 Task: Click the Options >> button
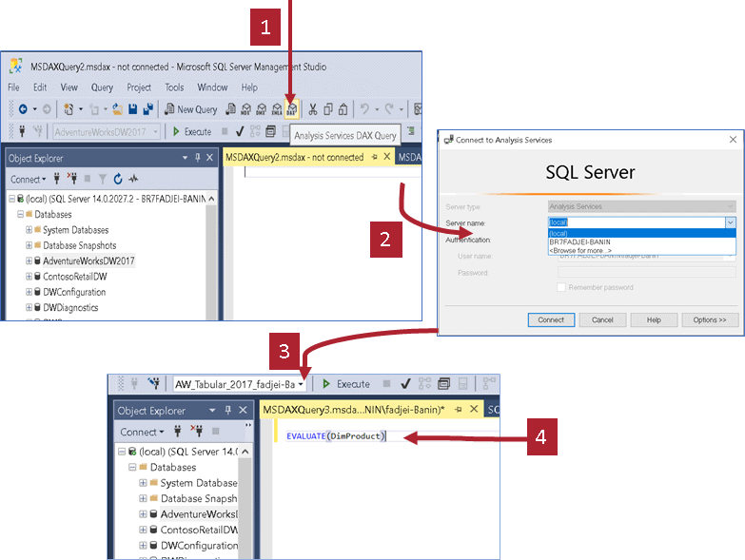point(710,319)
